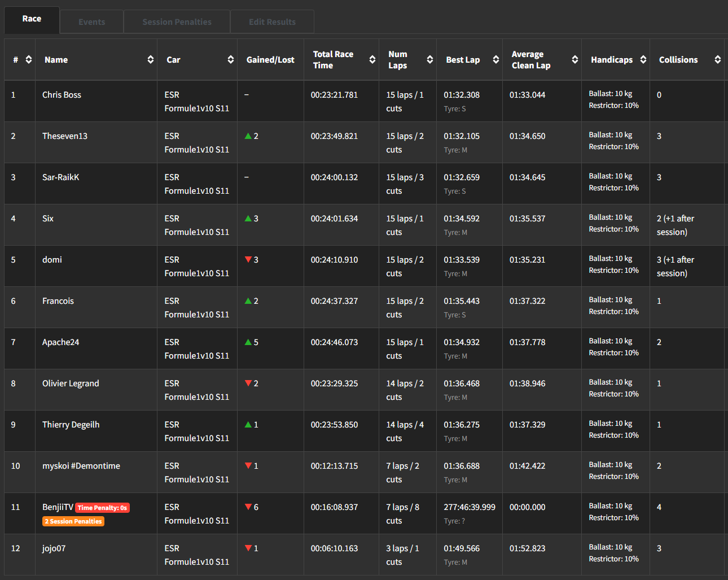Select driver name BenjiiTV
This screenshot has height=580, width=728.
58,507
